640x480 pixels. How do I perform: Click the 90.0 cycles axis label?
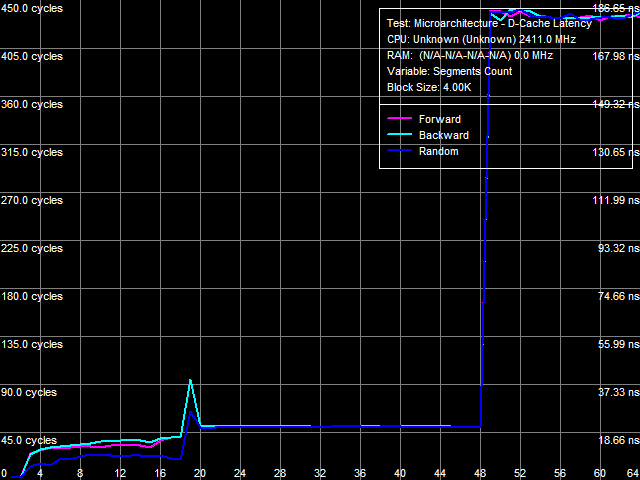click(29, 392)
